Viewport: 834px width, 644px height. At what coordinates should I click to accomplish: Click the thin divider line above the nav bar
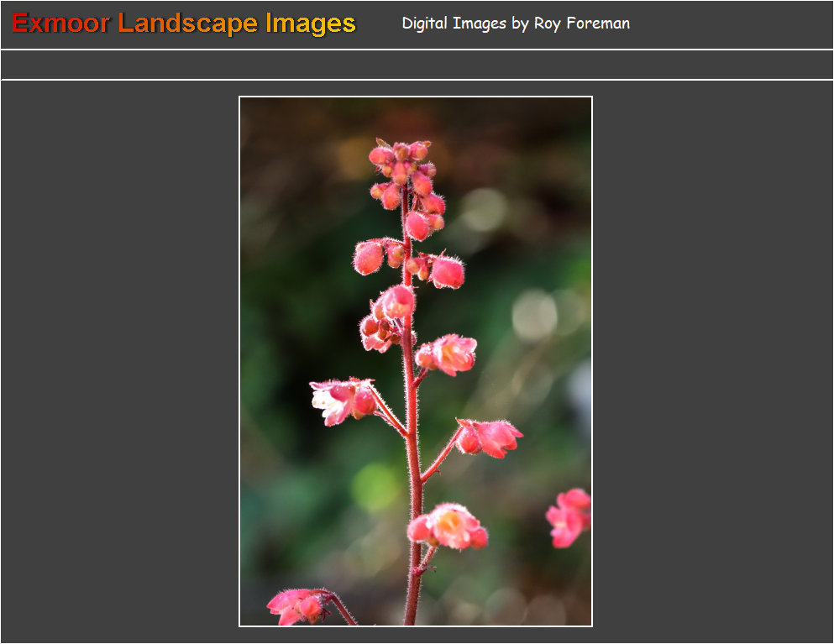click(x=417, y=48)
